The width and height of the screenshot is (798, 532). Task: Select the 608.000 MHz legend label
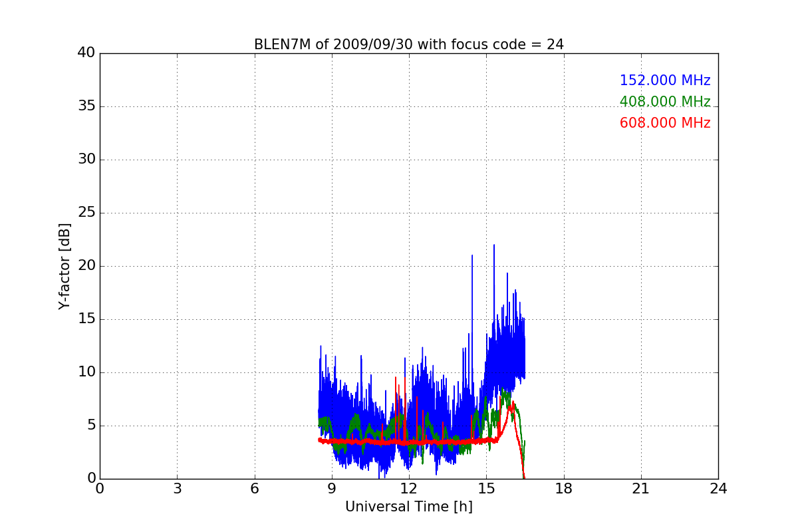tap(665, 123)
